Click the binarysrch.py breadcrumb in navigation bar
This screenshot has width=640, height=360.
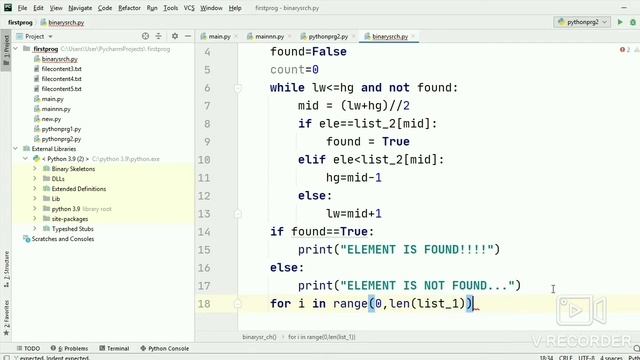click(x=62, y=22)
